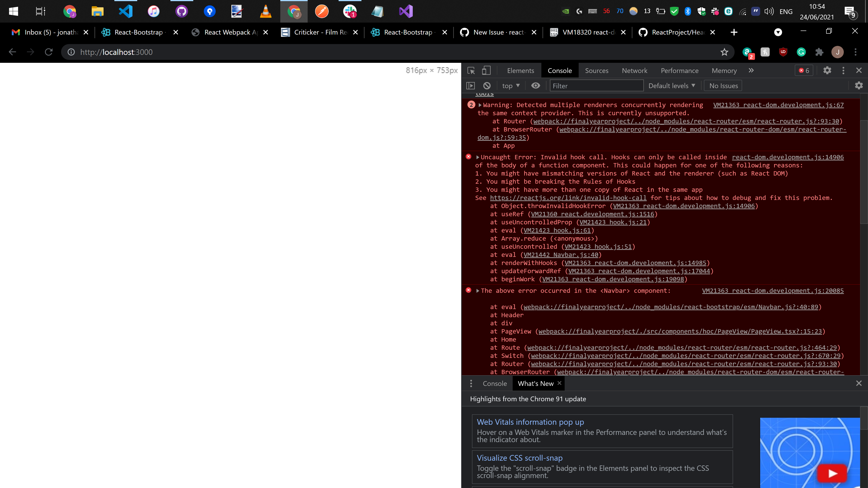This screenshot has height=488, width=868.
Task: Show the console sidebar panel icon
Action: click(x=470, y=86)
